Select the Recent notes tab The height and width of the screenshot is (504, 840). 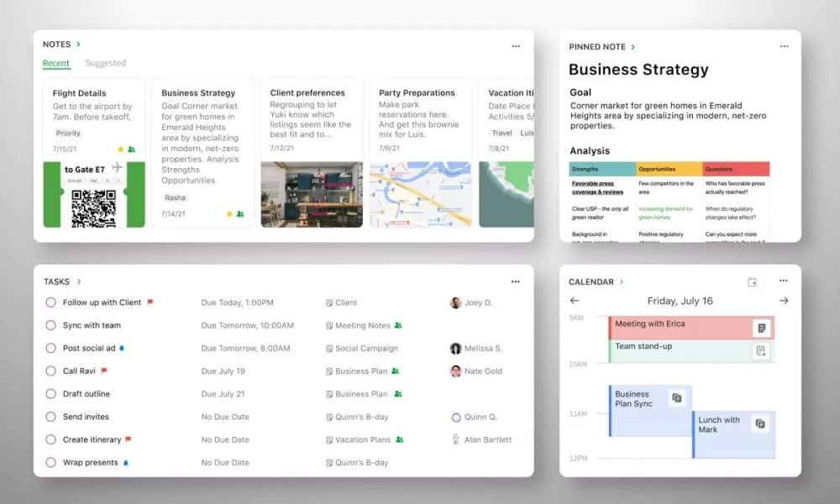pos(56,63)
